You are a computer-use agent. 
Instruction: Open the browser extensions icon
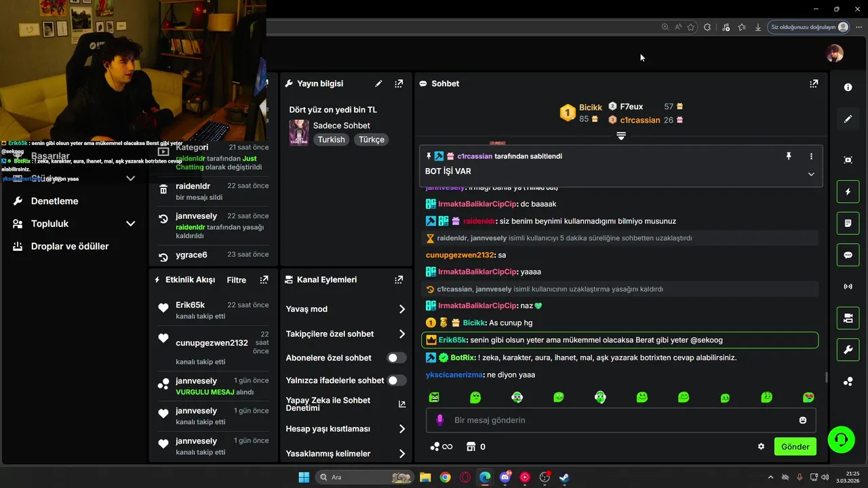point(707,27)
